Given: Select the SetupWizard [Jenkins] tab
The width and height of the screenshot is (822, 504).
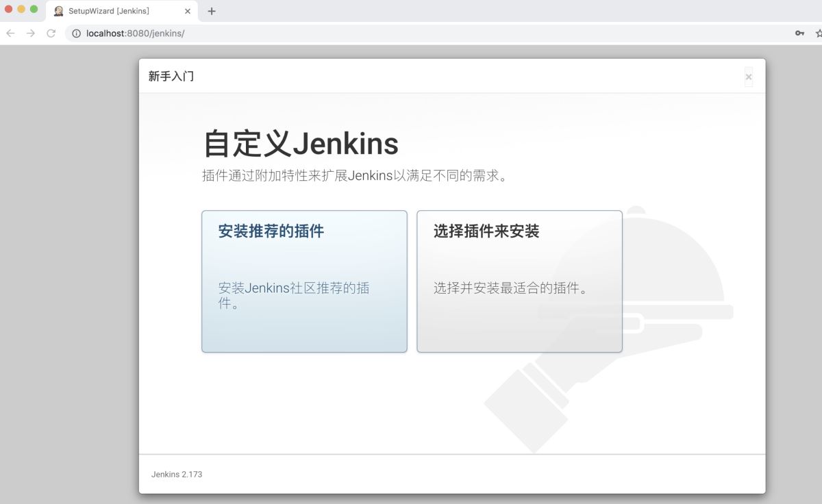Looking at the screenshot, I should tap(122, 11).
